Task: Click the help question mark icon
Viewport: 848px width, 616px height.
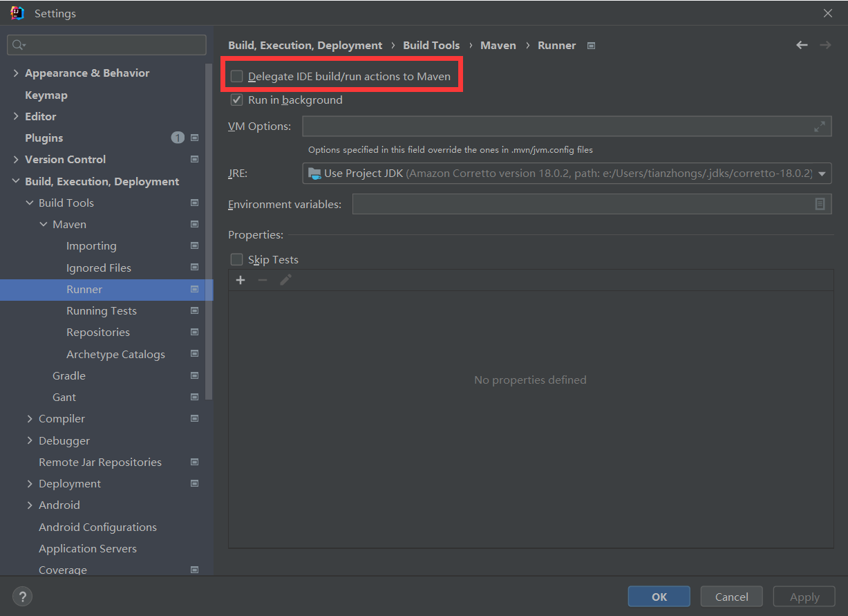Action: click(x=22, y=597)
